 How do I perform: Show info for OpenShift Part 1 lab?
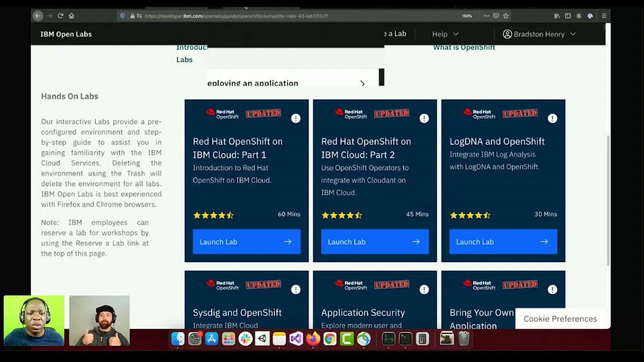click(x=296, y=118)
